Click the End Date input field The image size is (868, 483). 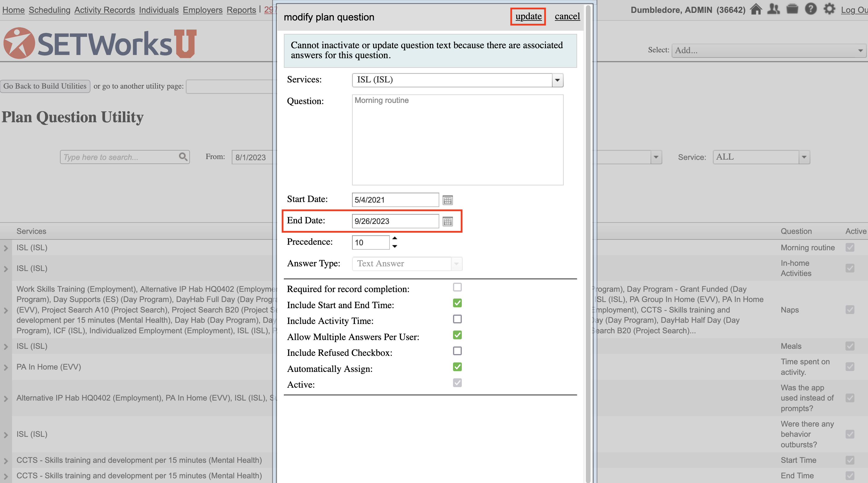(x=395, y=221)
